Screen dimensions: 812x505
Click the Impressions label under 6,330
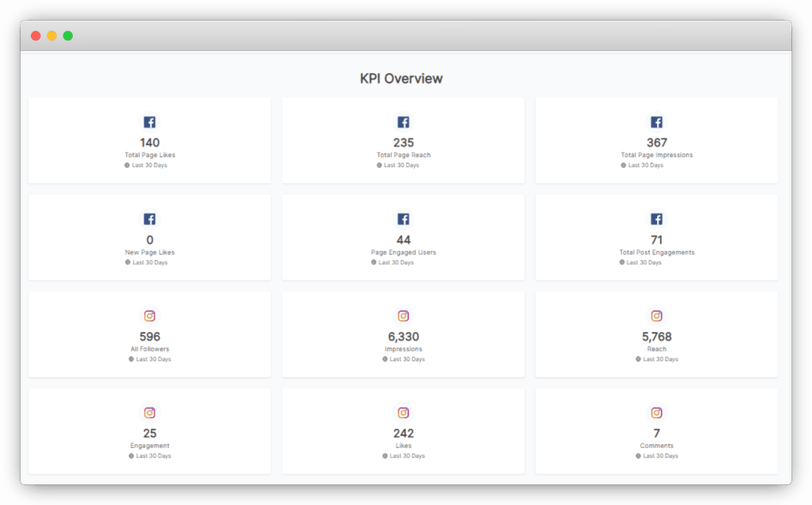point(404,349)
